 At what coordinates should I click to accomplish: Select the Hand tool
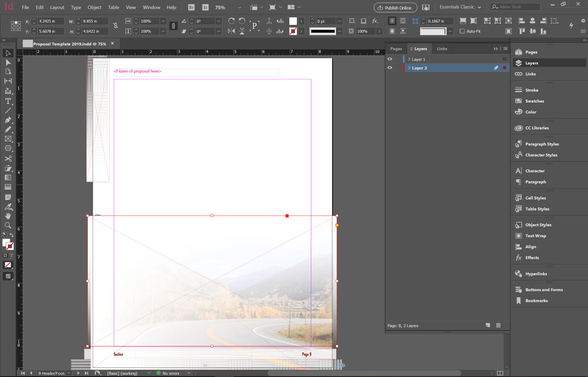click(x=8, y=215)
